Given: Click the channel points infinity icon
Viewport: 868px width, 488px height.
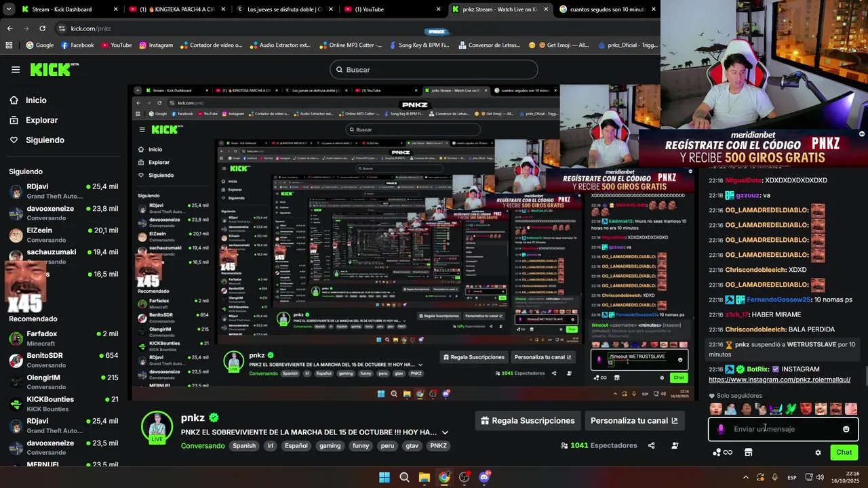Looking at the screenshot, I should pyautogui.click(x=723, y=452).
